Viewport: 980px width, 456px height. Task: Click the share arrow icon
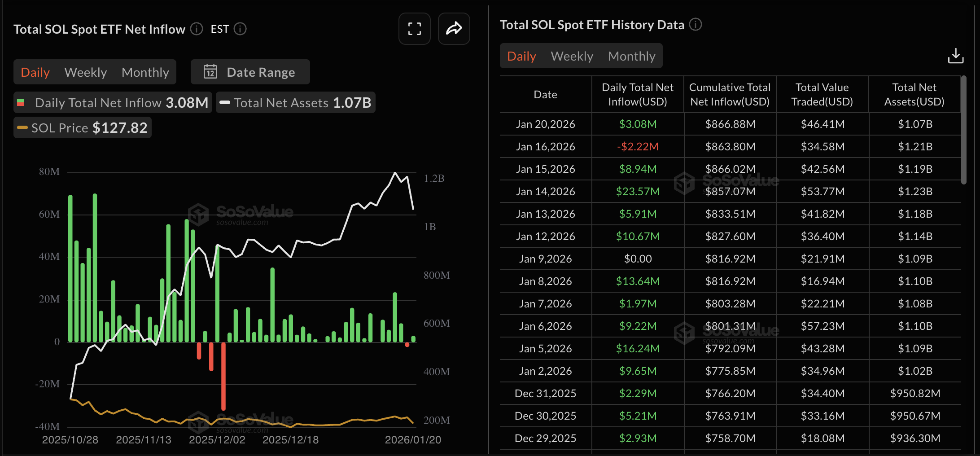[454, 29]
